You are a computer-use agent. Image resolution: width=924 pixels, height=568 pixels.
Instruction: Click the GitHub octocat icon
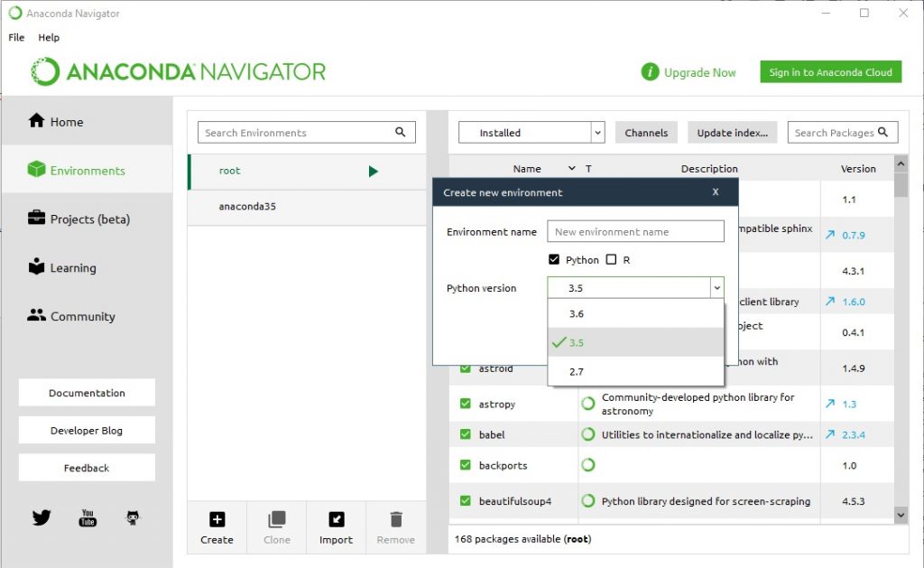click(134, 517)
